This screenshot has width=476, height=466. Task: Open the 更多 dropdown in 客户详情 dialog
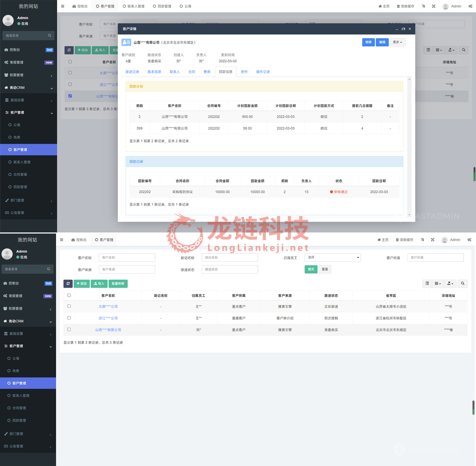tap(397, 42)
